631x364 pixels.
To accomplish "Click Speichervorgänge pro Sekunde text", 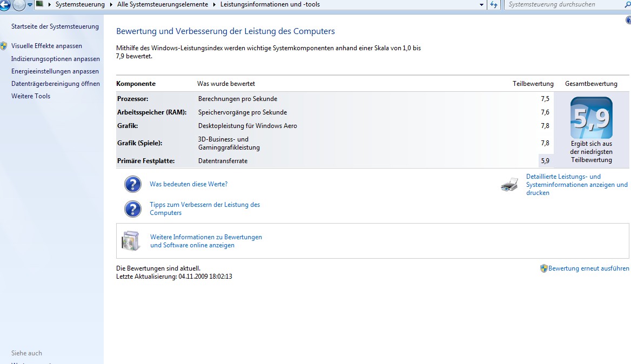I will pos(242,112).
